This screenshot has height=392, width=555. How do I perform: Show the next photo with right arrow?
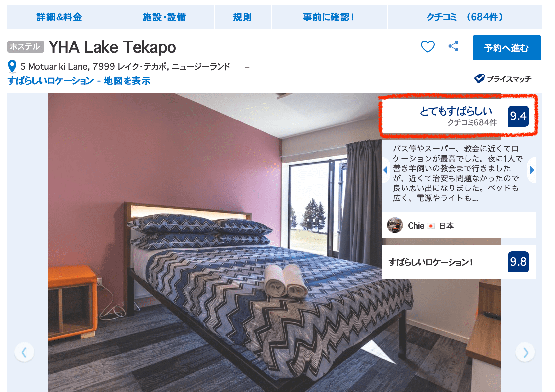(x=525, y=352)
